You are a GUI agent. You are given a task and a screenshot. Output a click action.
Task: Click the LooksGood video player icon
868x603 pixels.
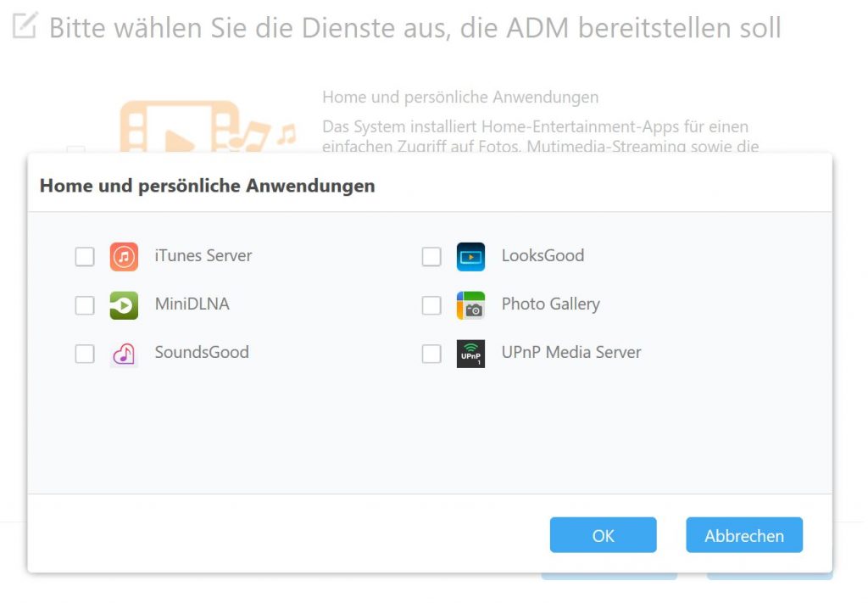pyautogui.click(x=470, y=256)
